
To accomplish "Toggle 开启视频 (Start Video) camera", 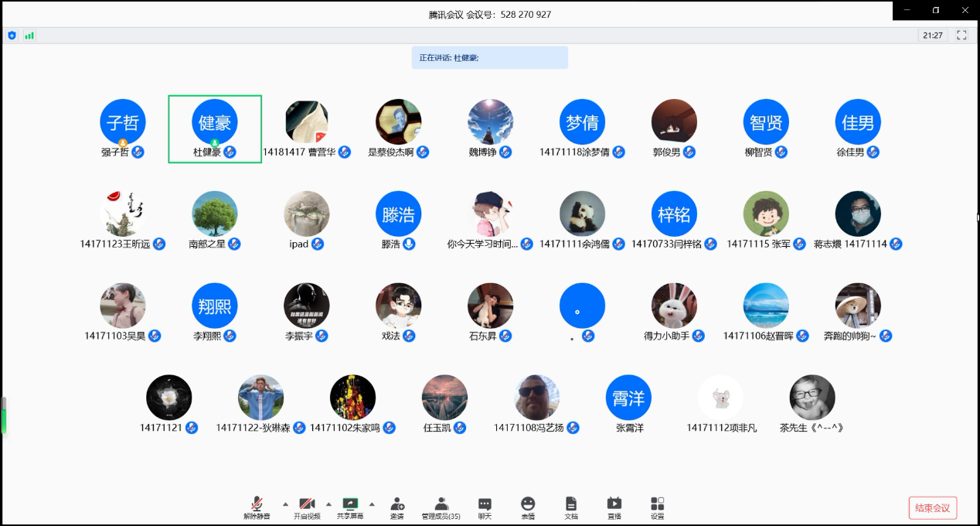I will click(307, 507).
